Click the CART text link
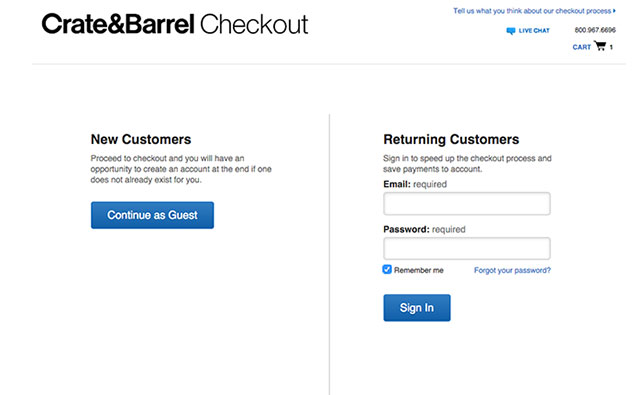640x395 pixels. tap(582, 47)
